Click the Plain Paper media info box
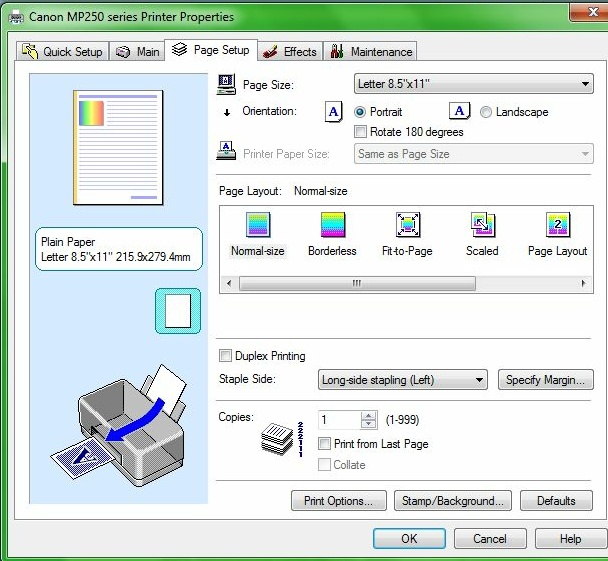Viewport: 608px width, 561px height. point(119,249)
